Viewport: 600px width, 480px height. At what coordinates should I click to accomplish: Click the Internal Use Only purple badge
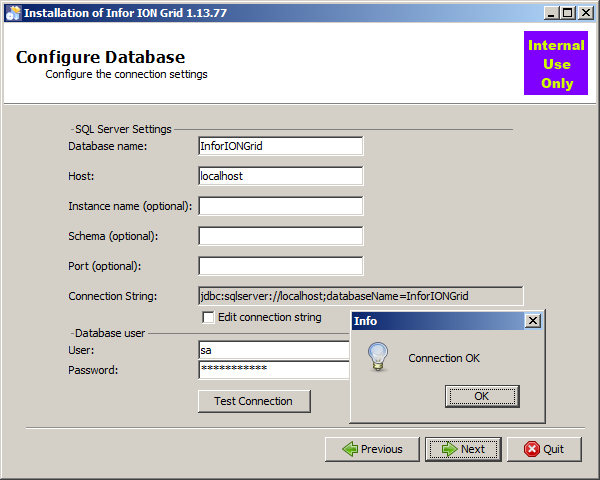point(557,64)
